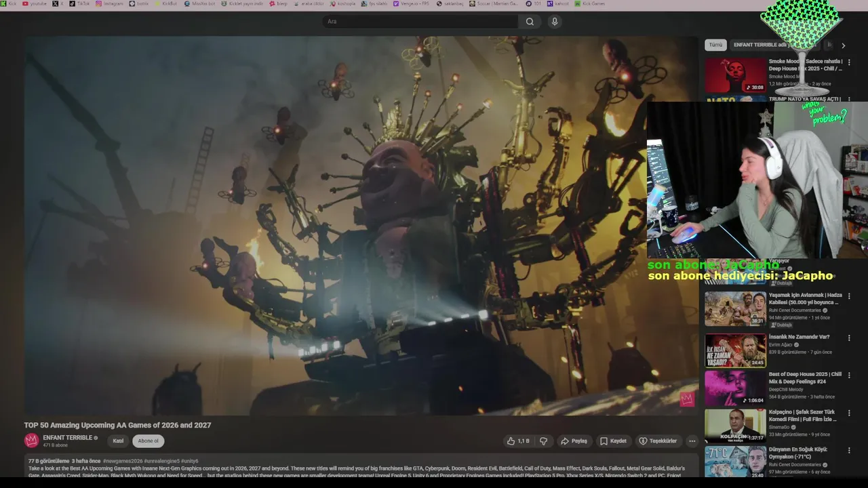Open the kahoot bookmark
This screenshot has height=488, width=868.
tap(559, 3)
